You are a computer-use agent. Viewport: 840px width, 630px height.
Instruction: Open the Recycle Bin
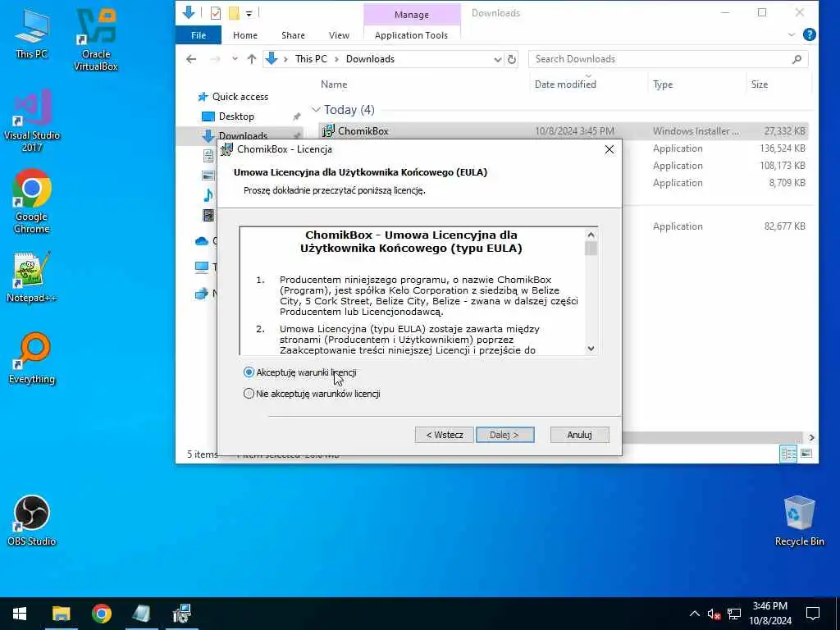(x=799, y=521)
